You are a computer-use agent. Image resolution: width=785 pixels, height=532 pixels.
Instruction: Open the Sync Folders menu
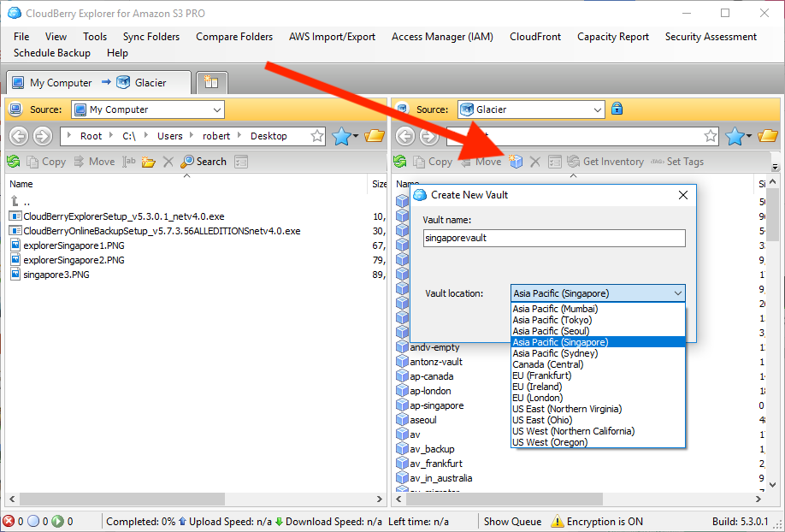click(151, 37)
